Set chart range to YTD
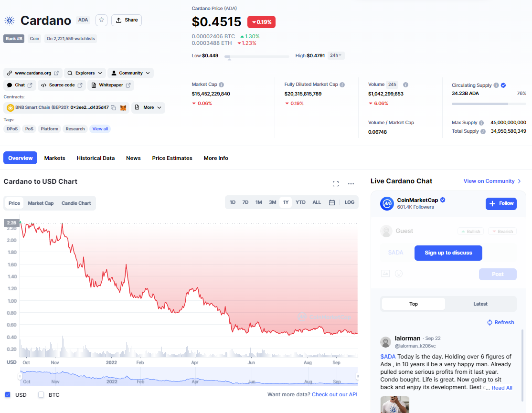 pos(300,202)
